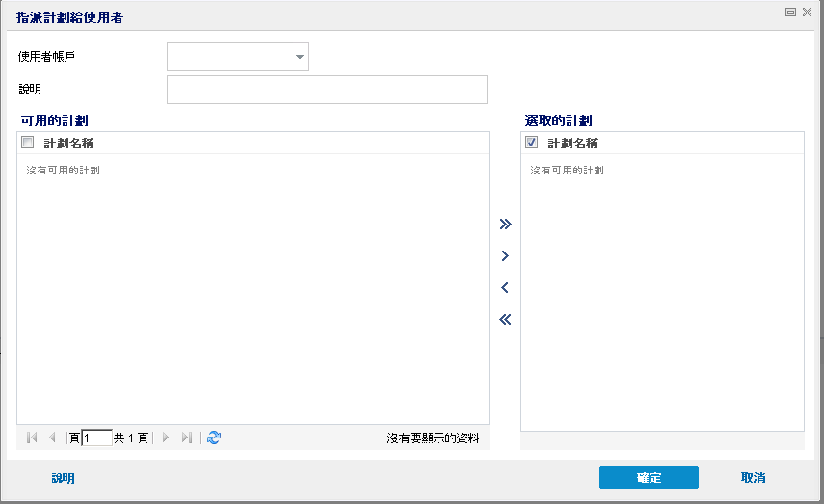This screenshot has width=824, height=504.
Task: Click the page number input box
Action: coord(96,438)
